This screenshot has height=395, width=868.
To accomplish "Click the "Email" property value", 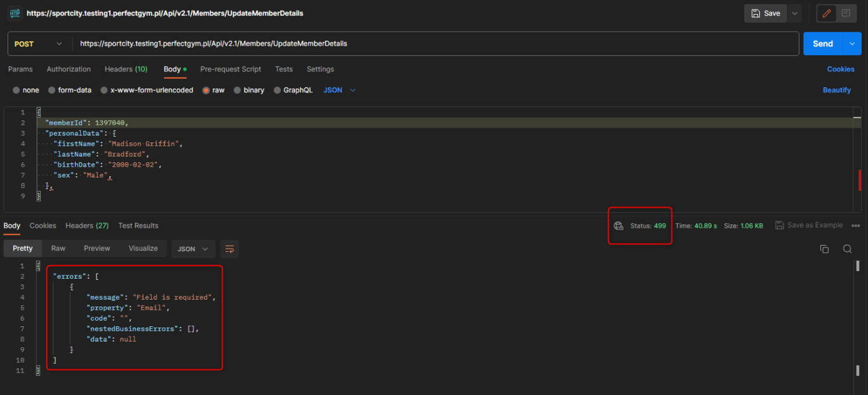I will (x=153, y=308).
